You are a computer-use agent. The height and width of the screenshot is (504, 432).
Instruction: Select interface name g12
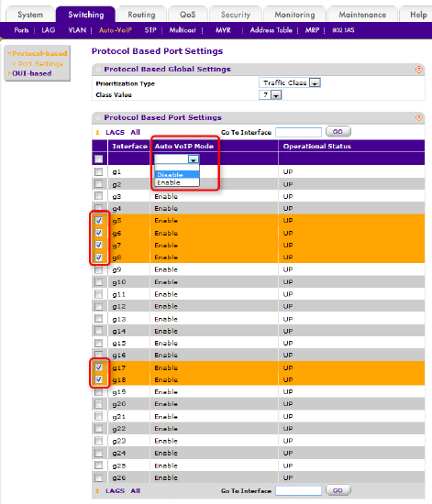[118, 307]
